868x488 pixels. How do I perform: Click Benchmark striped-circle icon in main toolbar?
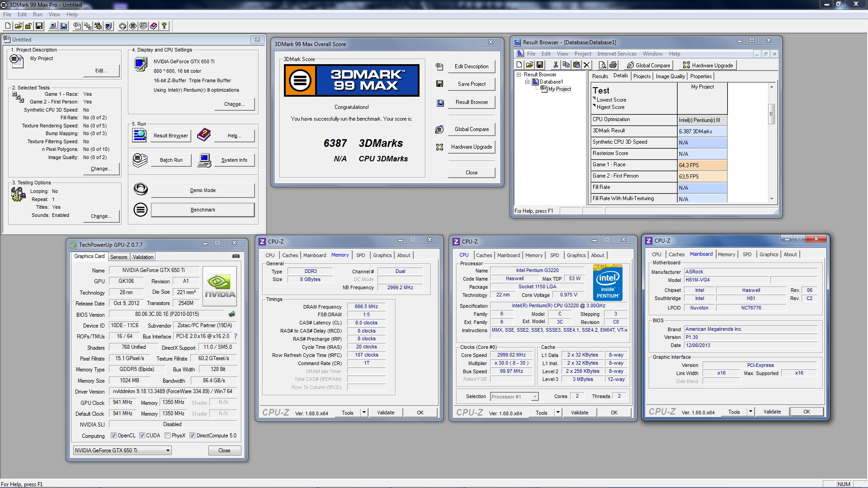coord(132,26)
